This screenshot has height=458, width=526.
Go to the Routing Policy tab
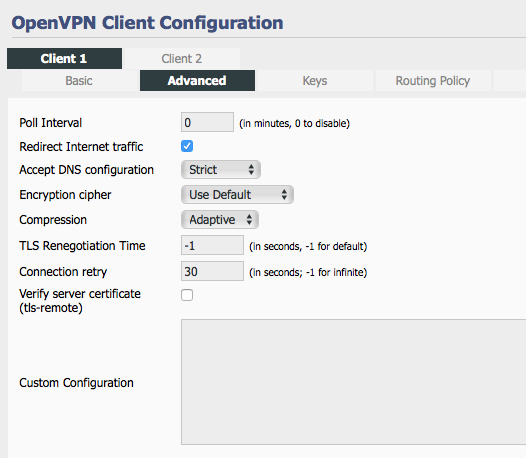pos(433,81)
